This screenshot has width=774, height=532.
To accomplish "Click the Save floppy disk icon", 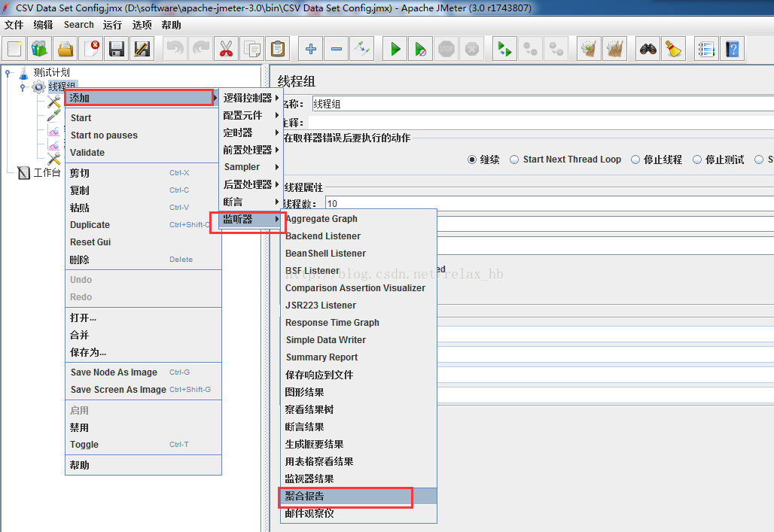I will click(117, 49).
